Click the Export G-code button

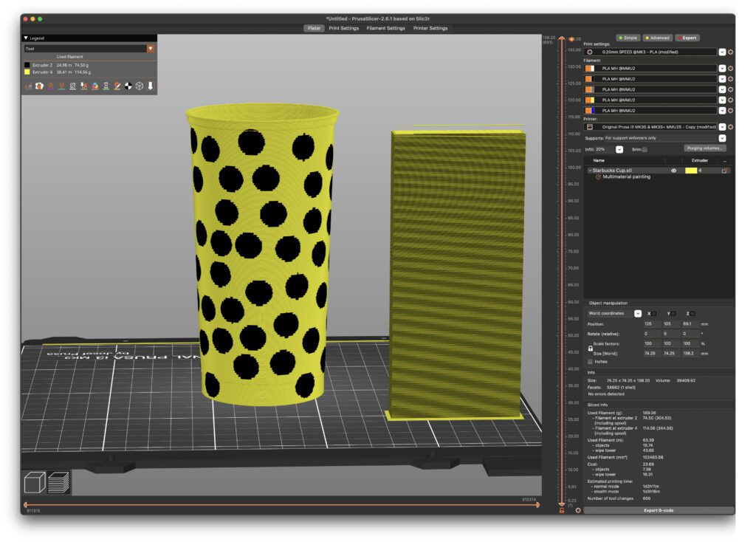[x=659, y=510]
